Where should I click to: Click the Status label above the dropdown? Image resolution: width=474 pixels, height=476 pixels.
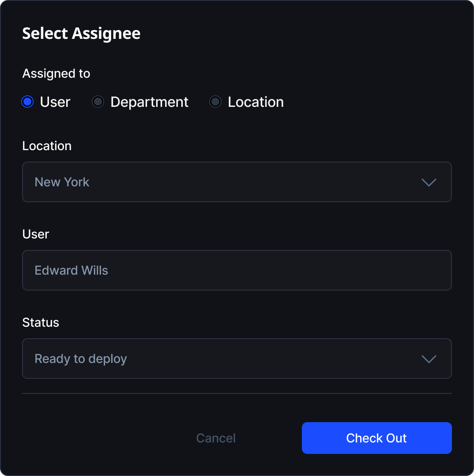[x=41, y=322]
